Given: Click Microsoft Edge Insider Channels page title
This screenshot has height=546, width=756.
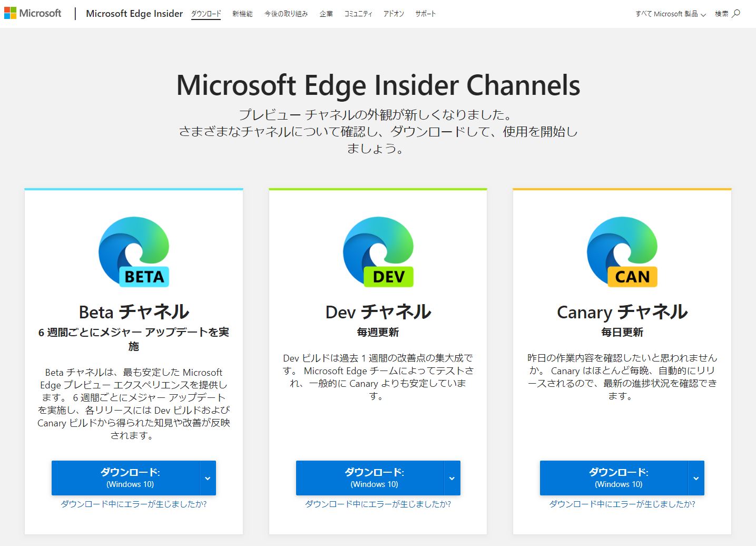Looking at the screenshot, I should pyautogui.click(x=378, y=85).
